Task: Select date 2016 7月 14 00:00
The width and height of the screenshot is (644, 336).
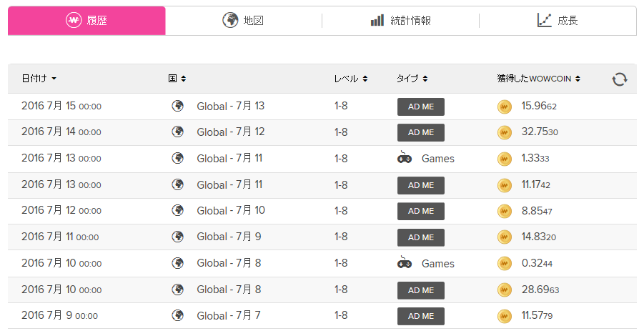Action: pyautogui.click(x=61, y=132)
